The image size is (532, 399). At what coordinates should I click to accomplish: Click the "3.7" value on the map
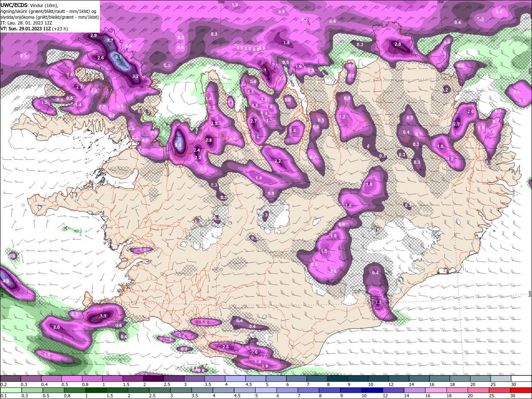pyautogui.click(x=110, y=40)
